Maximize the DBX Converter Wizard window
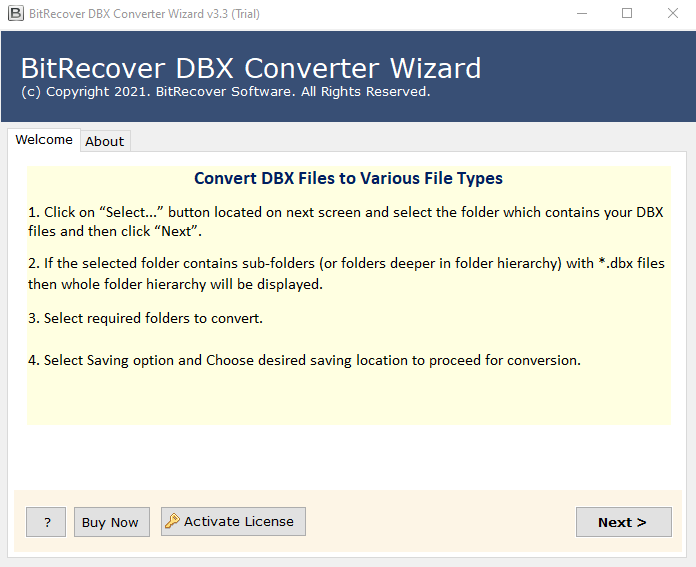Screen dimensions: 696x567 (627, 13)
